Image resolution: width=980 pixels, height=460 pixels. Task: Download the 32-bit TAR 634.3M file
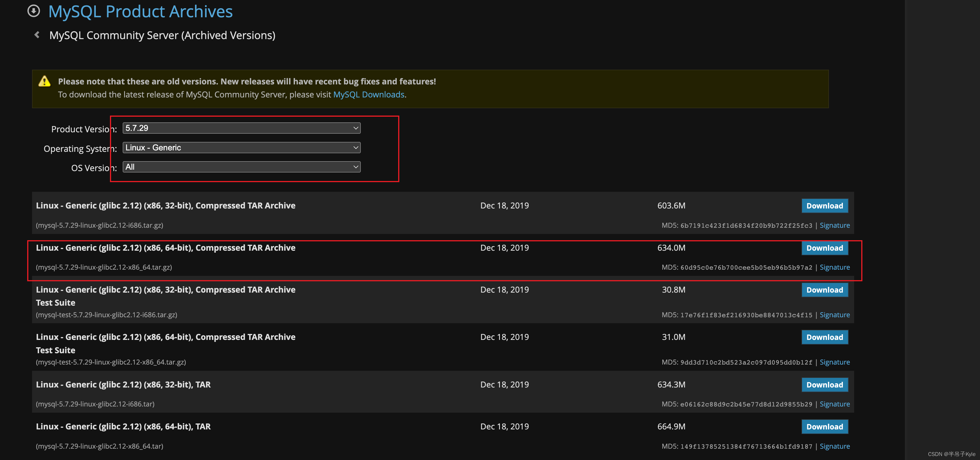pyautogui.click(x=824, y=385)
